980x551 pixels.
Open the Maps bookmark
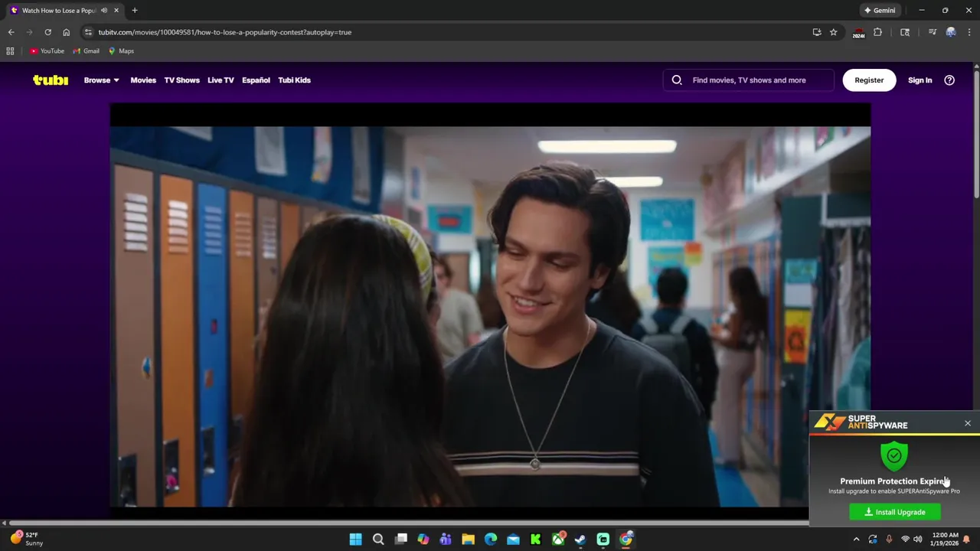(121, 51)
